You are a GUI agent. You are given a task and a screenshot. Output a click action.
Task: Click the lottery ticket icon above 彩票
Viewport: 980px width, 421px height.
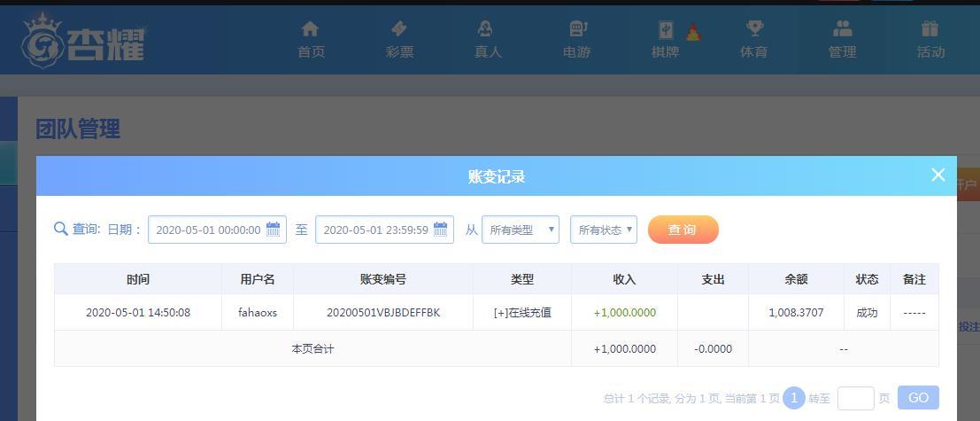pyautogui.click(x=398, y=28)
